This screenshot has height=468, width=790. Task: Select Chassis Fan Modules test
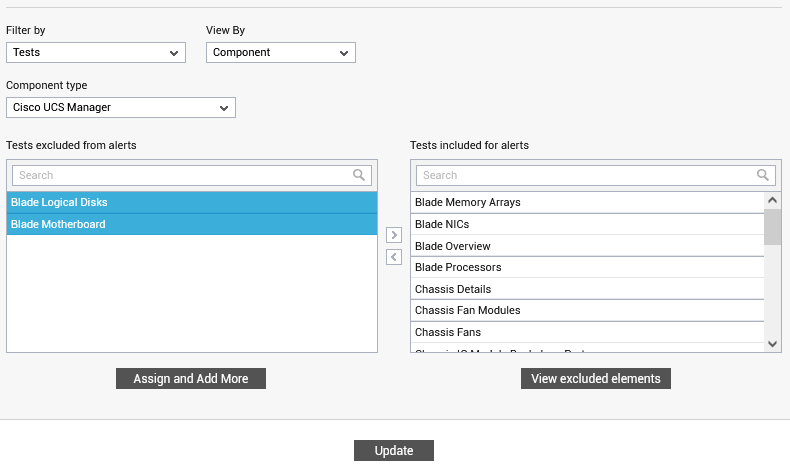[587, 310]
